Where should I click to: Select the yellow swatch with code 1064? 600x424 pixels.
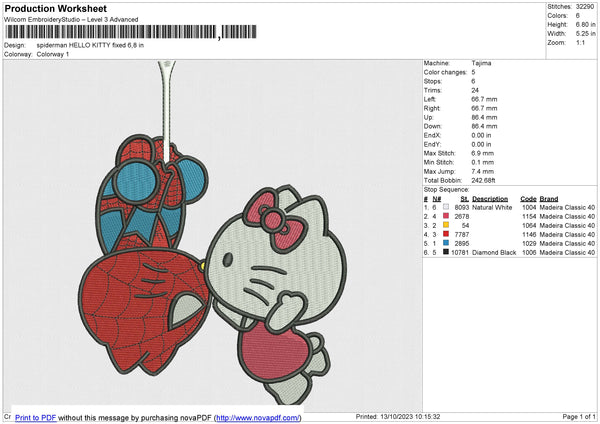[446, 225]
